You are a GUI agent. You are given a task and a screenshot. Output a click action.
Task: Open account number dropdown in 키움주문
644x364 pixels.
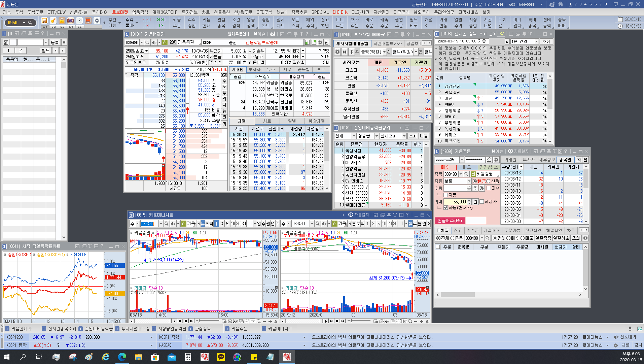pos(462,160)
